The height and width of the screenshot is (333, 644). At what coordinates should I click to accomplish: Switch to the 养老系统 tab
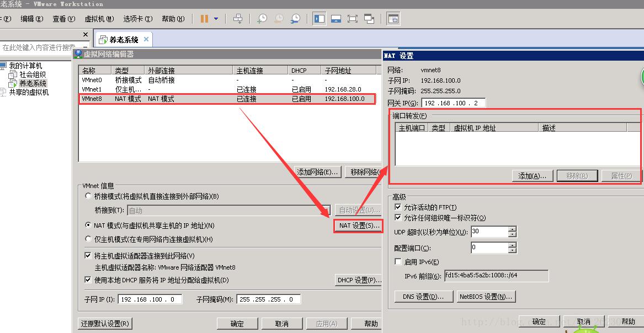(123, 40)
